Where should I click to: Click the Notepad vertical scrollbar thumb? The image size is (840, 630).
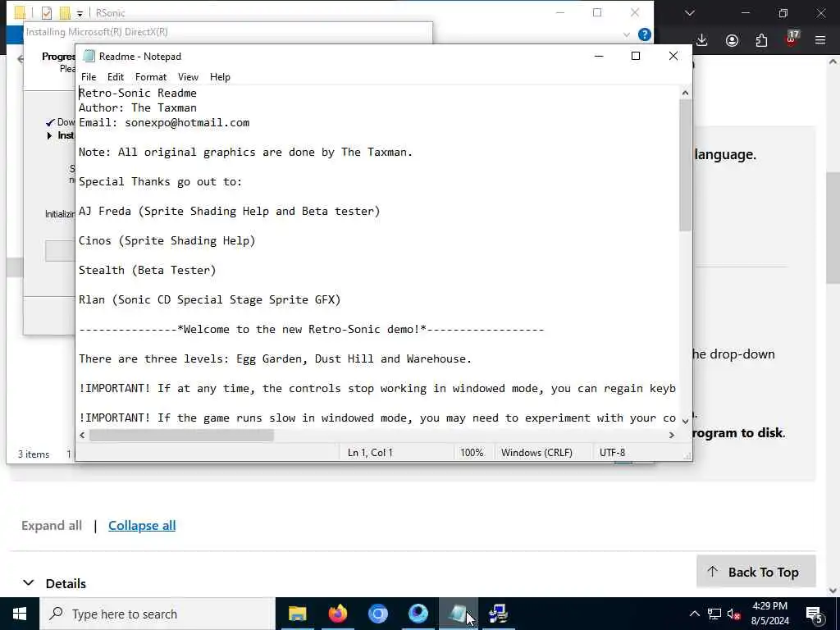pyautogui.click(x=685, y=165)
